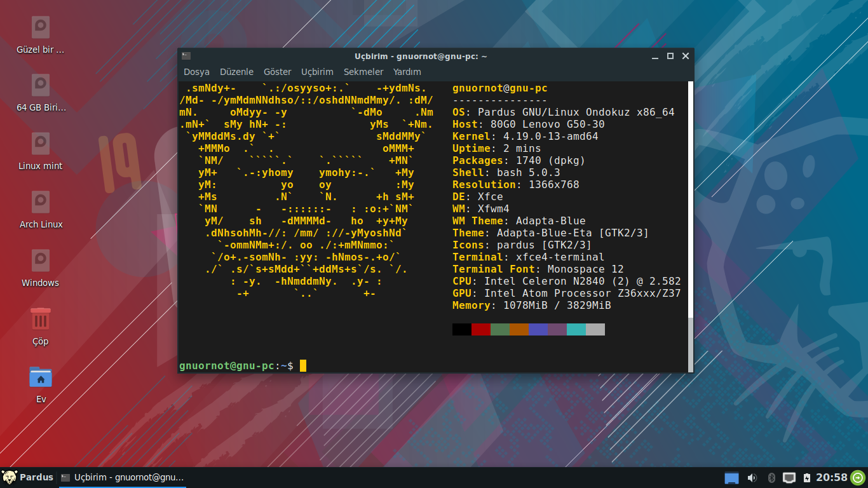868x488 pixels.
Task: Close the Uçbirim terminal window
Action: (x=686, y=56)
